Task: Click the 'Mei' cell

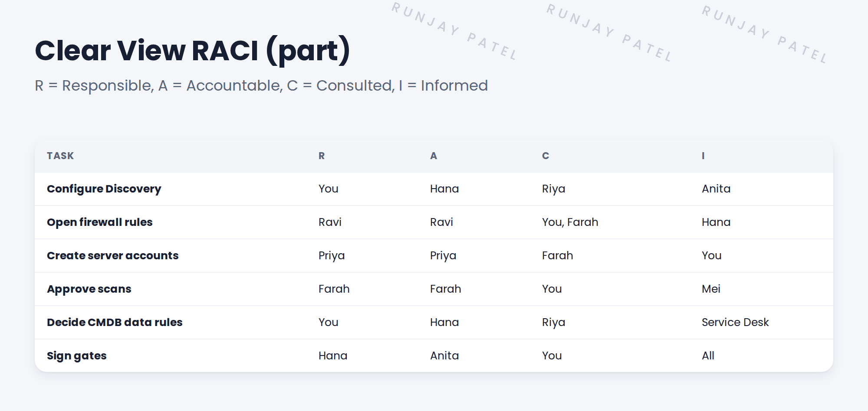Action: tap(711, 289)
